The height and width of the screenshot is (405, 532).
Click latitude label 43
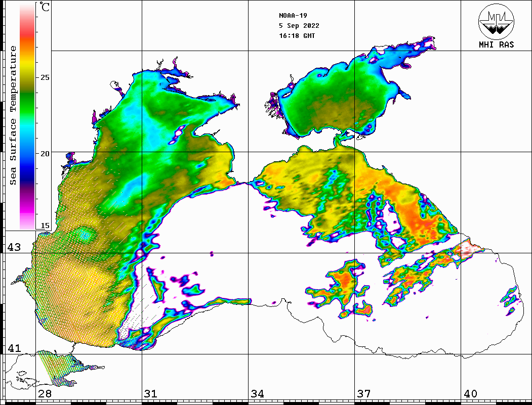(14, 247)
